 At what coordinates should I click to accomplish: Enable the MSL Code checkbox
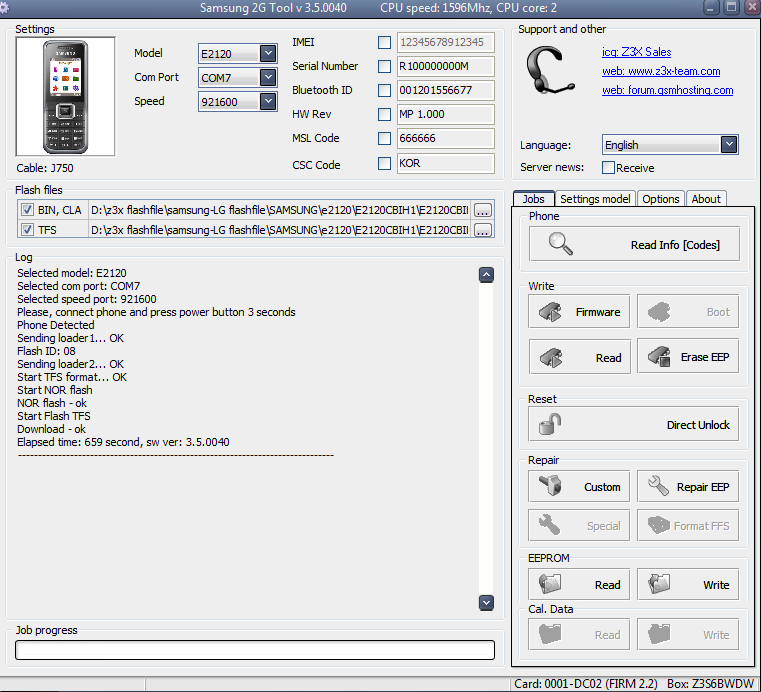pos(384,139)
